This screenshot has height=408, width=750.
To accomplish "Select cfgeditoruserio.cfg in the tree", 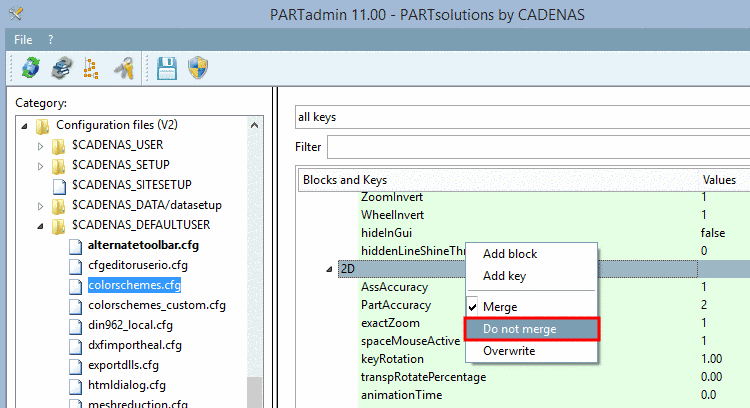I will pos(138,265).
